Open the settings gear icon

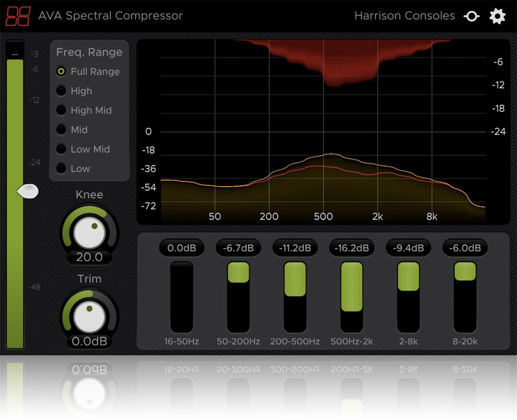click(497, 16)
